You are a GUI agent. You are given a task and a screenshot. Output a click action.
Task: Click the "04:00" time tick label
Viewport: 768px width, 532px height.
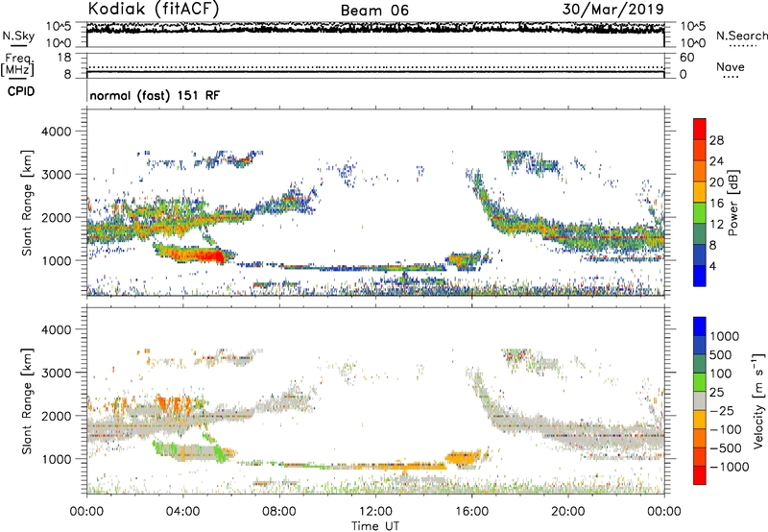click(x=182, y=512)
